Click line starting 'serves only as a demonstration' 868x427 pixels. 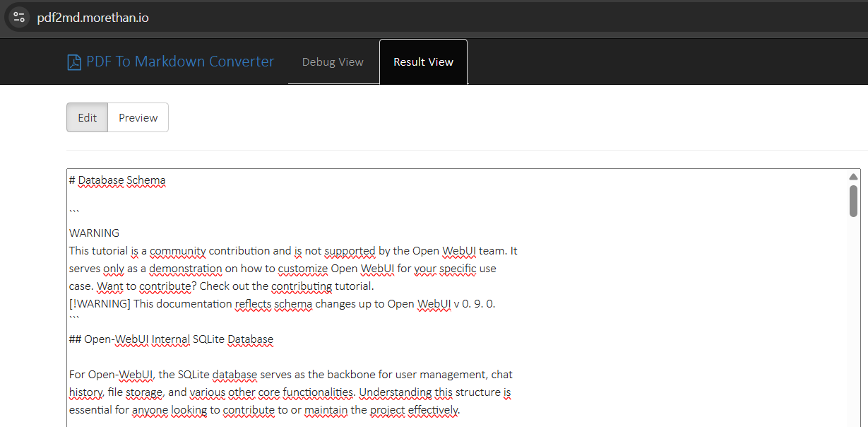tap(283, 269)
